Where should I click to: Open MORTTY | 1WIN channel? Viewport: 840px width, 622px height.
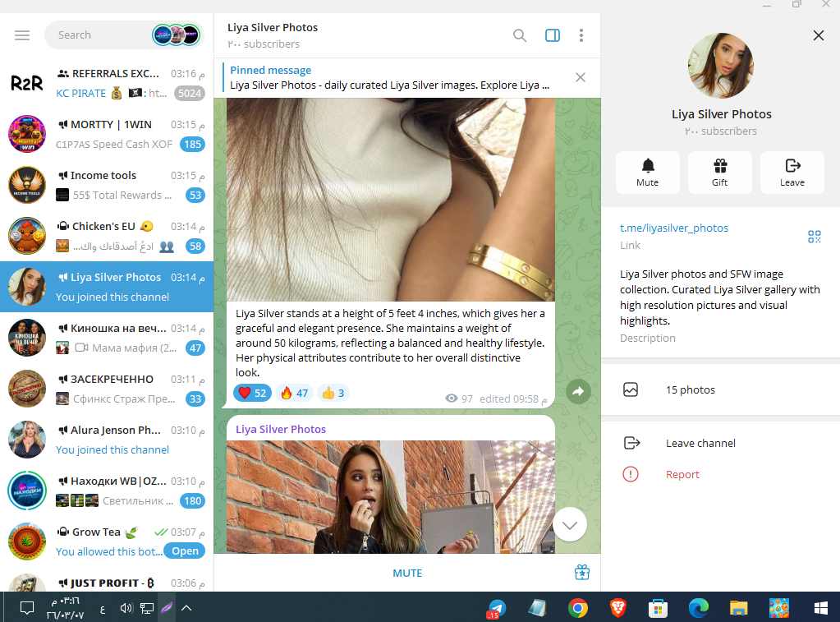[107, 134]
